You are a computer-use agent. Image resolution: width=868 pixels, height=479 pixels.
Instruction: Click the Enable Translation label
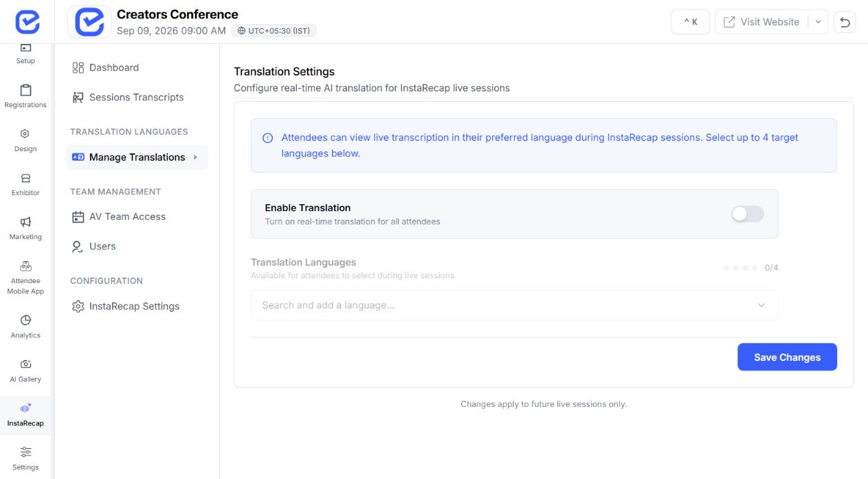(x=307, y=208)
